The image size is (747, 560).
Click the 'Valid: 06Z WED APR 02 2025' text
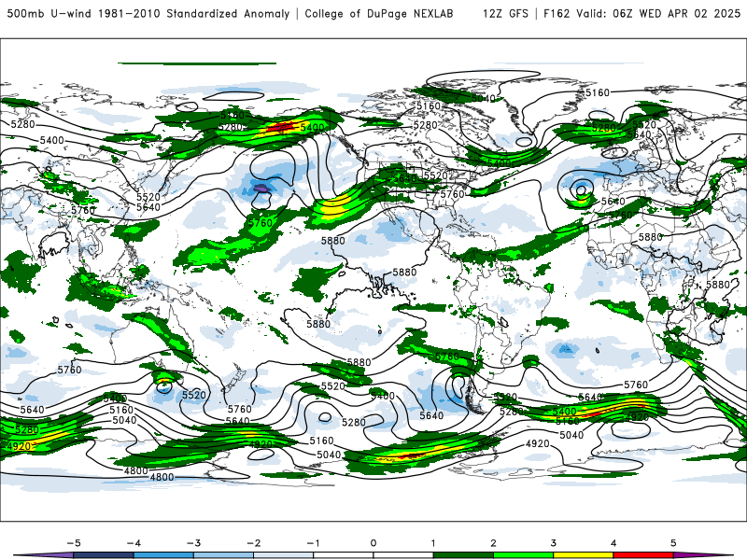click(x=658, y=13)
